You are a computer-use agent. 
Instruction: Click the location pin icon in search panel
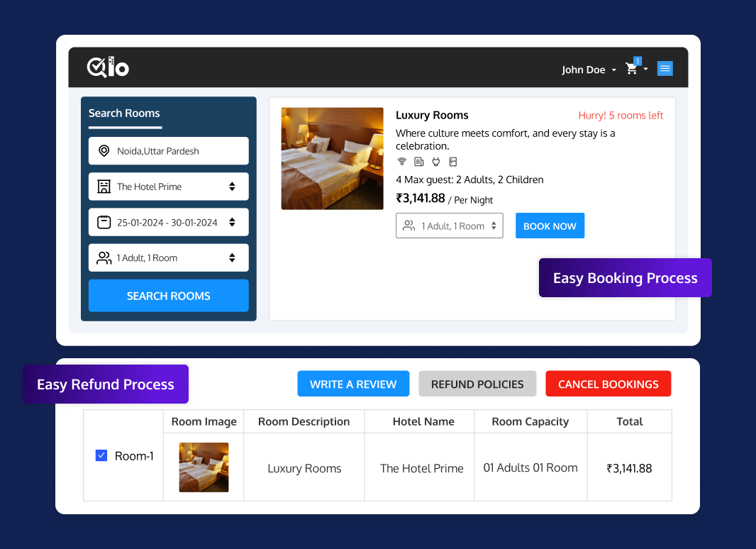point(103,150)
